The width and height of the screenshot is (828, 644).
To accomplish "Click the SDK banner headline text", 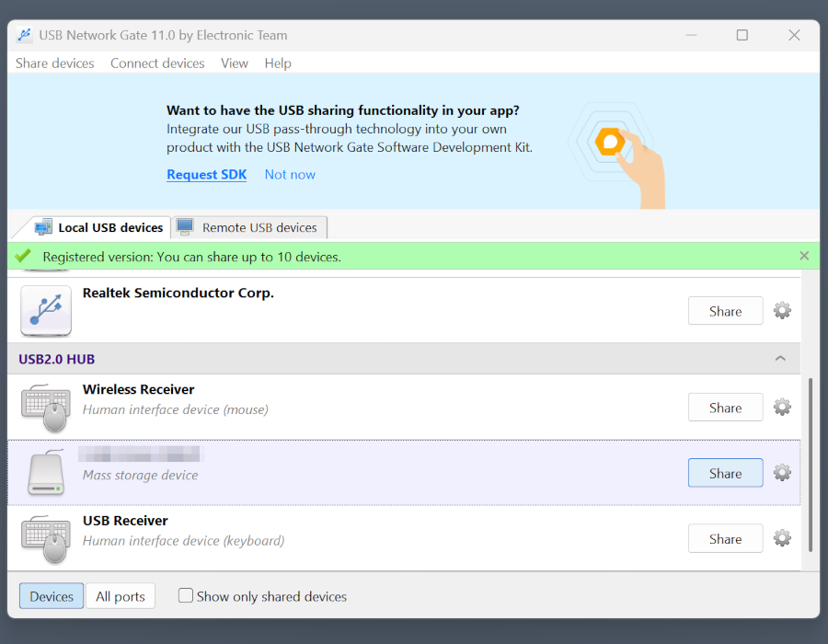I will (343, 110).
